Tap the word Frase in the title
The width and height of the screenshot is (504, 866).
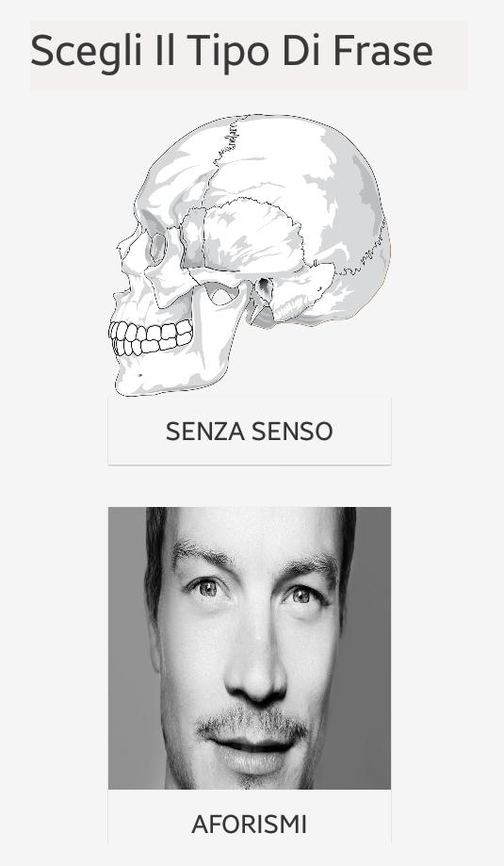pos(383,51)
